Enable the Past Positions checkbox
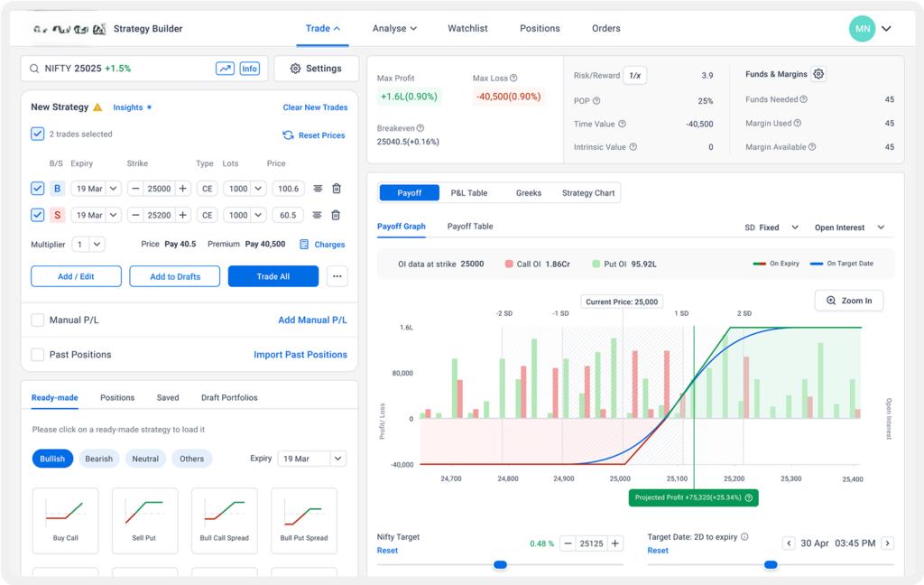Image resolution: width=924 pixels, height=585 pixels. point(37,354)
